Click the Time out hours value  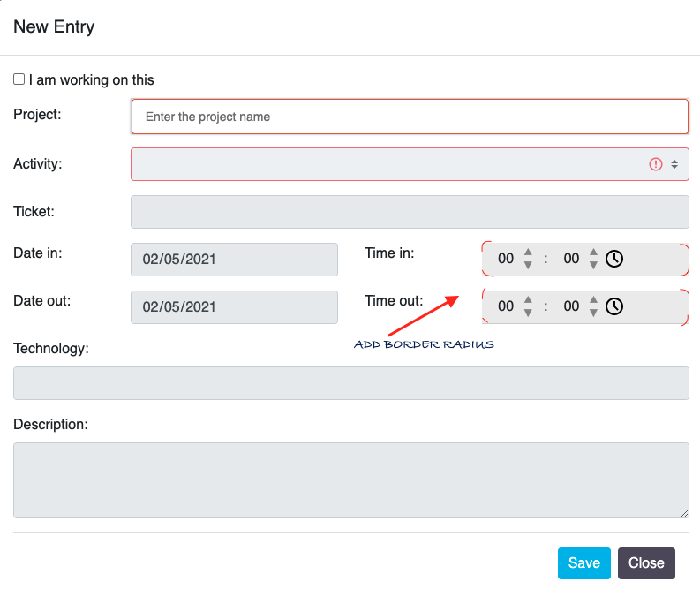(506, 306)
